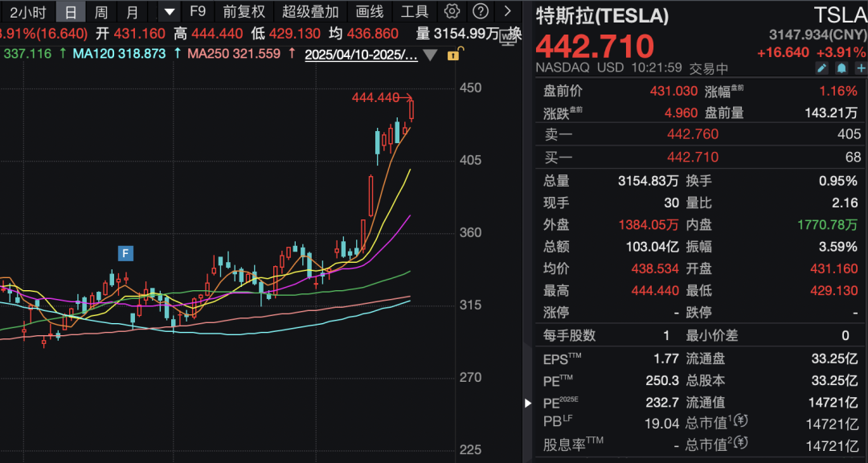Expand side panel with arrow beside PE 2025E
The height and width of the screenshot is (463, 868).
pyautogui.click(x=527, y=404)
